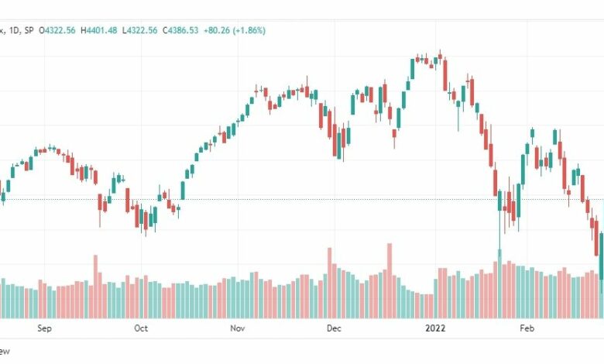Click the Feb label on time axis
This screenshot has width=604, height=364.
[527, 328]
